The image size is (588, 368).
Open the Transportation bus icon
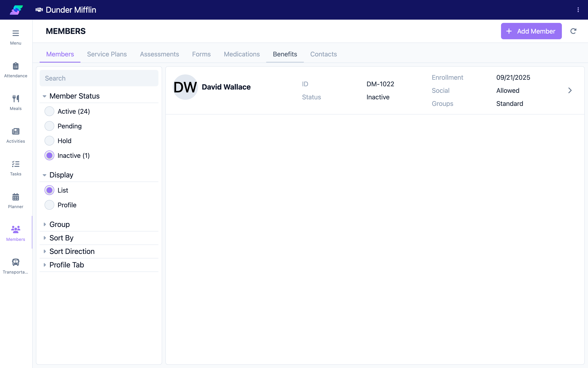pos(16,262)
